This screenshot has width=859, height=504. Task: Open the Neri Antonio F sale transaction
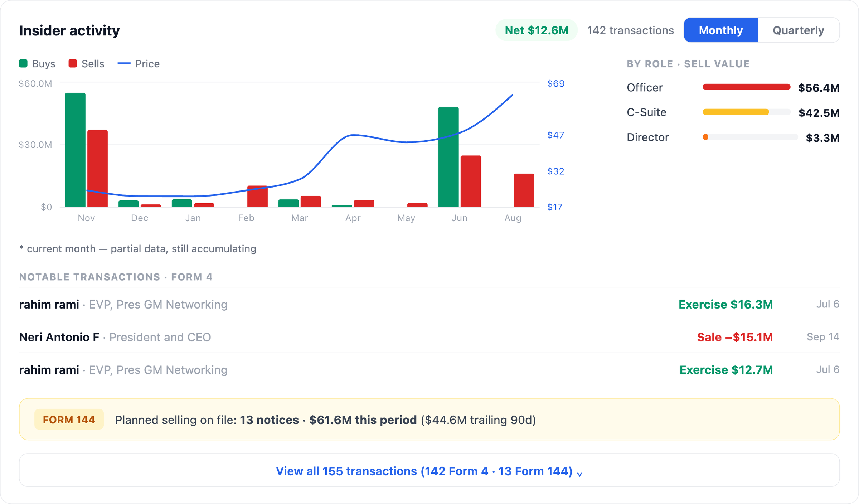[x=429, y=337]
